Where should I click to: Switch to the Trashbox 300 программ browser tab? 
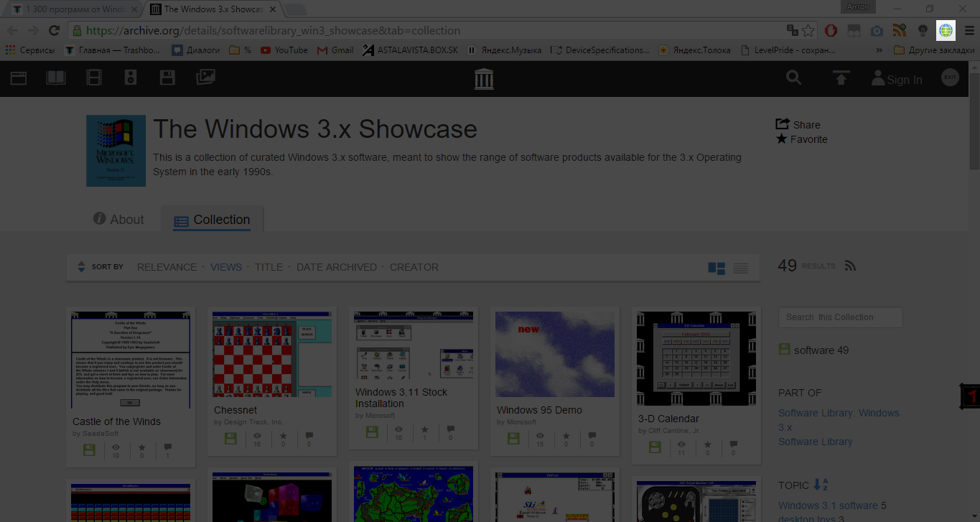pos(73,9)
